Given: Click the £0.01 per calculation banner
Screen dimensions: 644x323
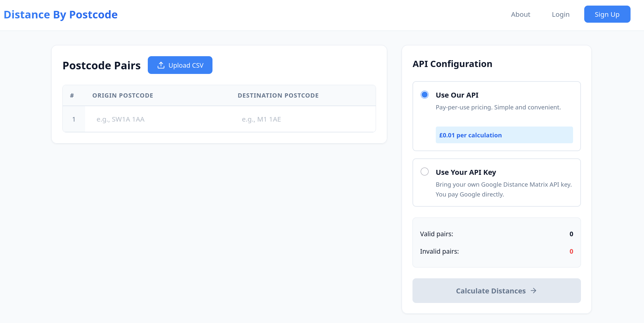Looking at the screenshot, I should [x=504, y=135].
